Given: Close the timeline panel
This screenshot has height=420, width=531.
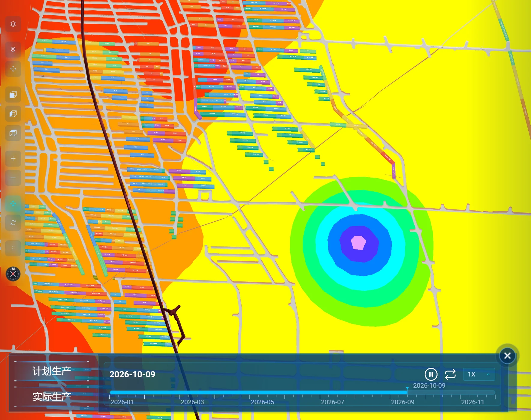Looking at the screenshot, I should click(507, 356).
